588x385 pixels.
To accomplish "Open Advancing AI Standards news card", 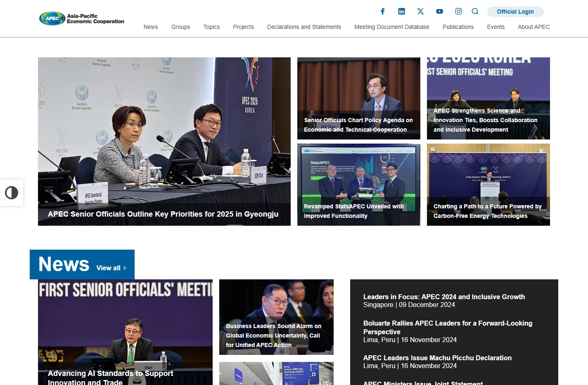I will pyautogui.click(x=125, y=332).
